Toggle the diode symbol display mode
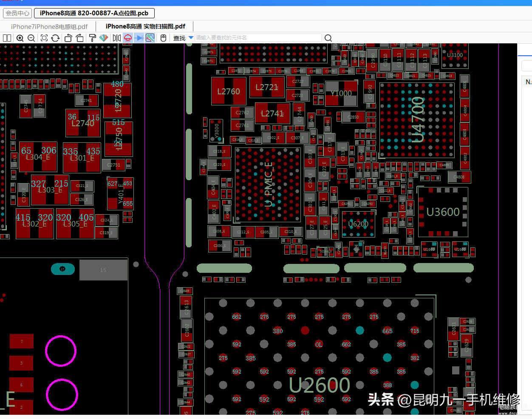This screenshot has width=532, height=419. point(139,38)
